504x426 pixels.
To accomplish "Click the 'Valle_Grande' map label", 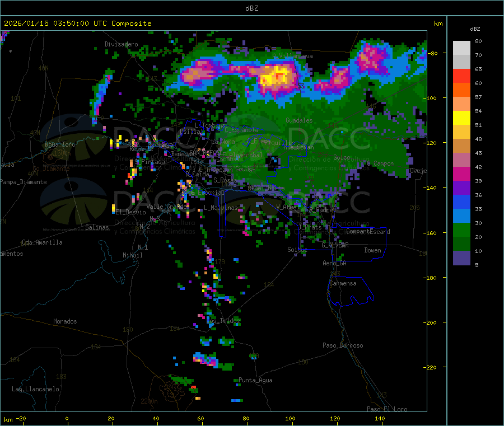I will click(x=166, y=207).
